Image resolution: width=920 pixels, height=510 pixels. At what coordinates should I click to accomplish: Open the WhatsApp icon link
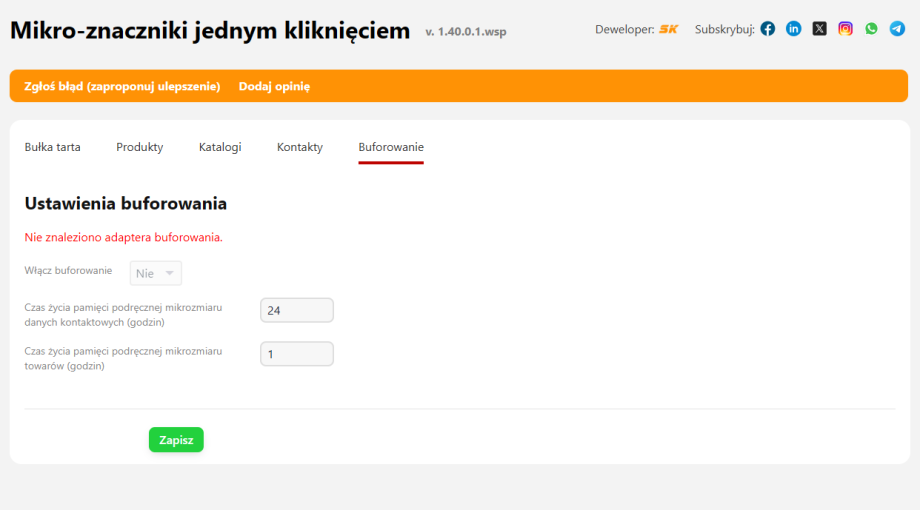[x=872, y=29]
